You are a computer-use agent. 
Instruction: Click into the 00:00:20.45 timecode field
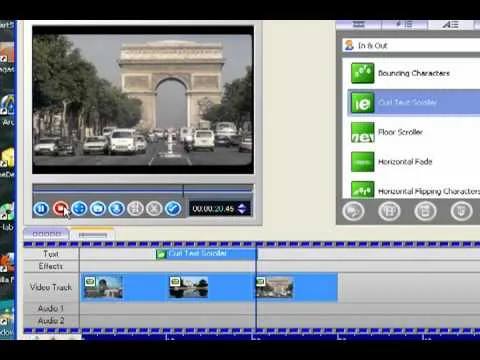tap(213, 209)
